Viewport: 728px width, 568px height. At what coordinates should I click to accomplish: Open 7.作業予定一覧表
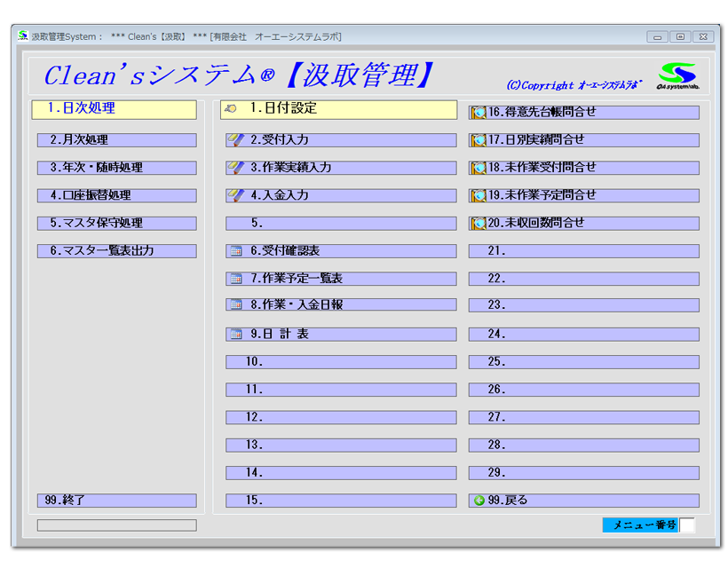(x=341, y=279)
